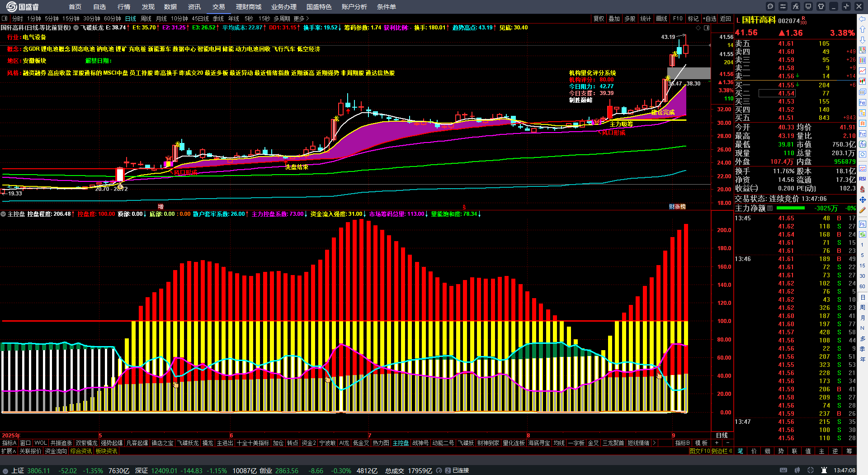Screen dimensions: 868x475
Task: Click the minus zoom-out button under 日线
Action: (x=728, y=443)
